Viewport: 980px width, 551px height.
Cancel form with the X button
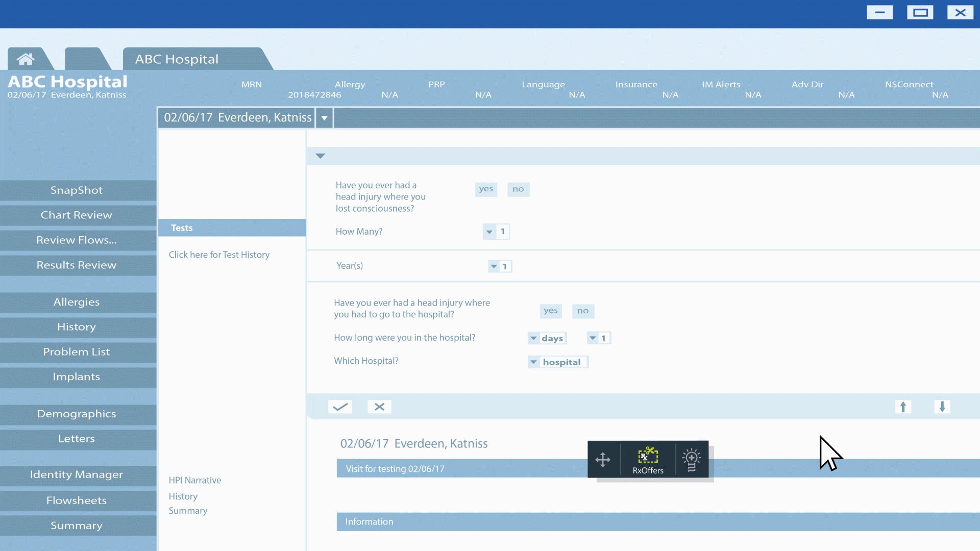(379, 407)
